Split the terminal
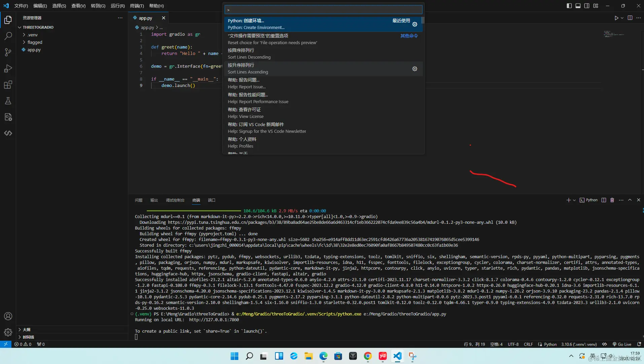644x364 pixels. click(603, 200)
